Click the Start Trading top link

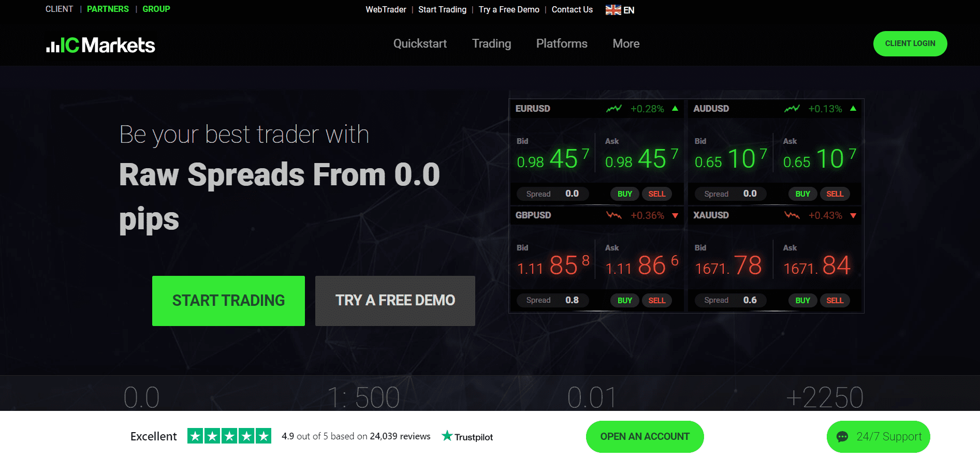point(442,9)
